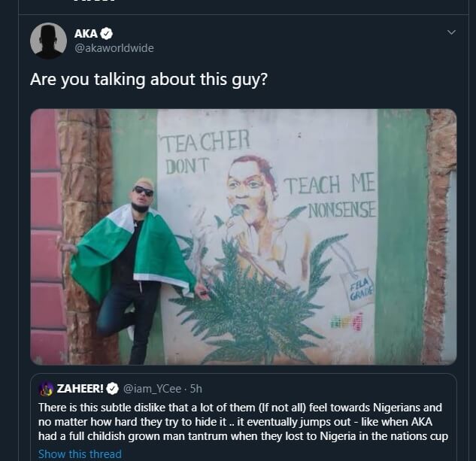Viewport: 476px width, 461px height.
Task: Click AKA's profile avatar
Action: click(48, 41)
